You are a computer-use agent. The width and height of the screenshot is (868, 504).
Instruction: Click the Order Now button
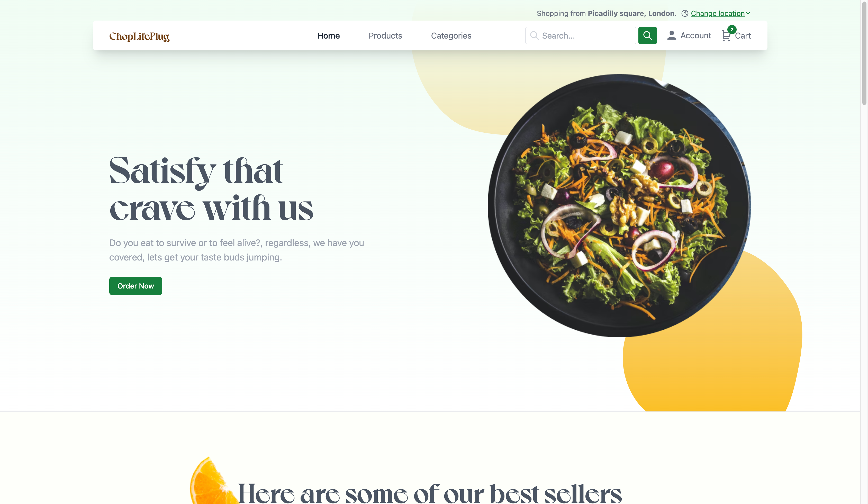[x=136, y=286]
